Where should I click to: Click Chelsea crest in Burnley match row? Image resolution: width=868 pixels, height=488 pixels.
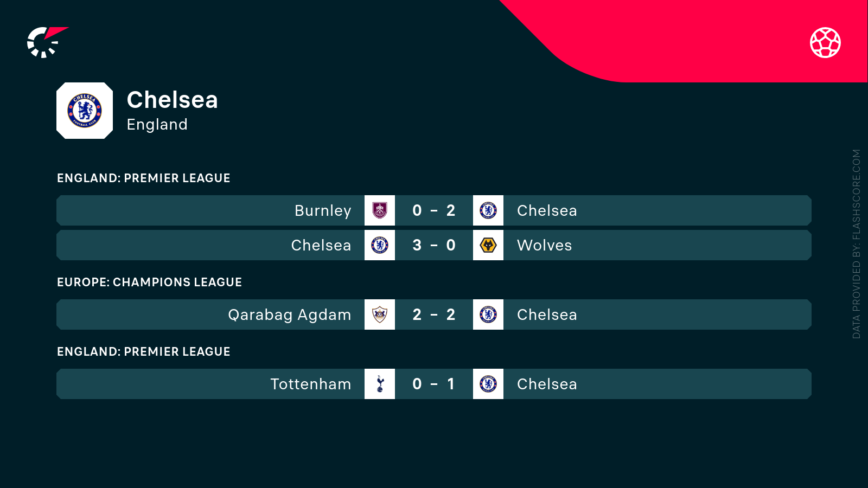pyautogui.click(x=488, y=210)
